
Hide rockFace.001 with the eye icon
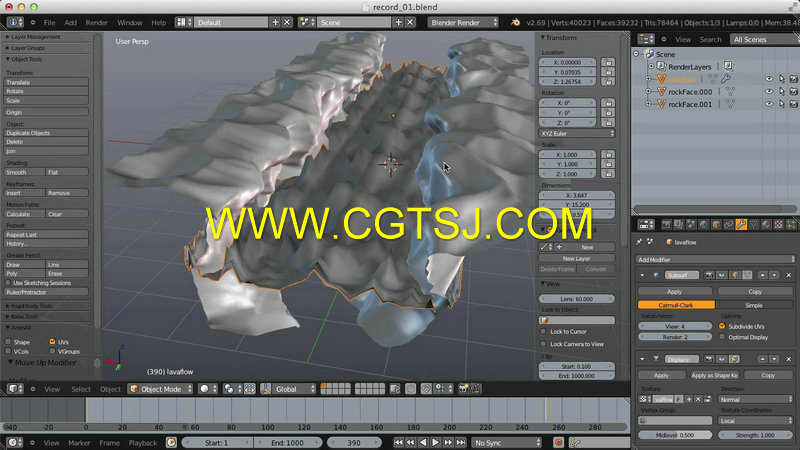click(x=768, y=104)
